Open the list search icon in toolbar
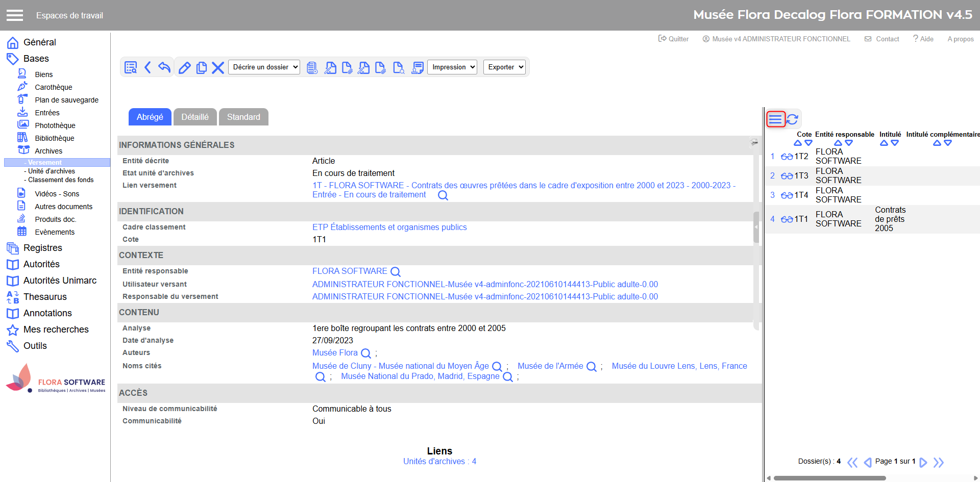 (131, 67)
